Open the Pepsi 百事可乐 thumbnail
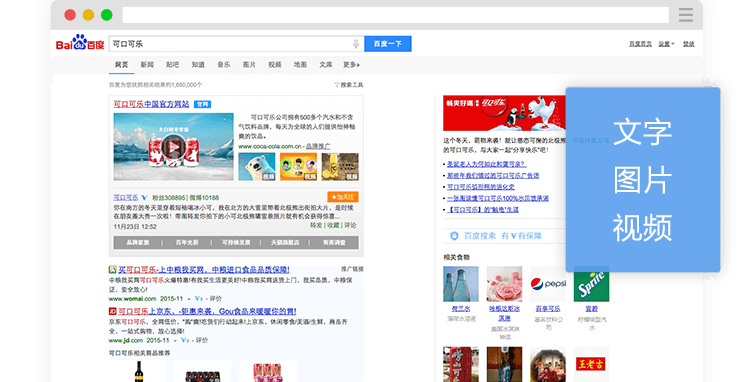 tap(548, 284)
